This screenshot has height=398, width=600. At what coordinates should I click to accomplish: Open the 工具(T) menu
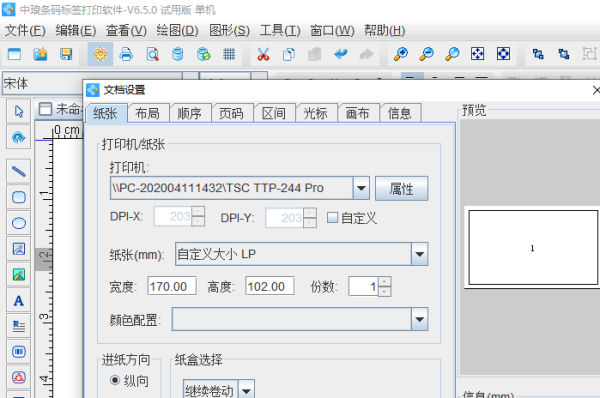pos(280,30)
